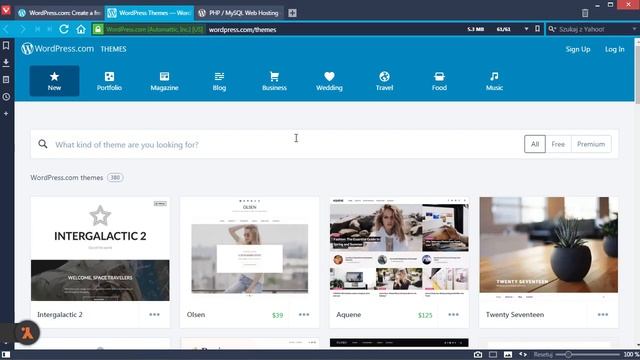Screen dimensions: 640x360
Task: Expand the Yahoo search field dropdown
Action: 634,29
